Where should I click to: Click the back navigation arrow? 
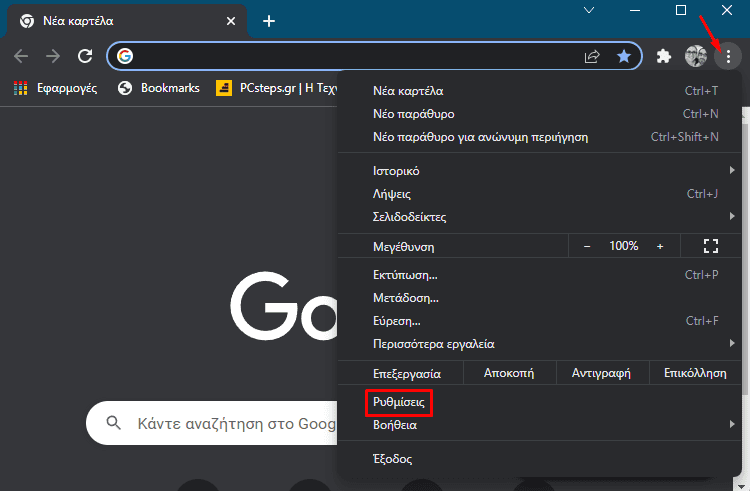point(21,56)
